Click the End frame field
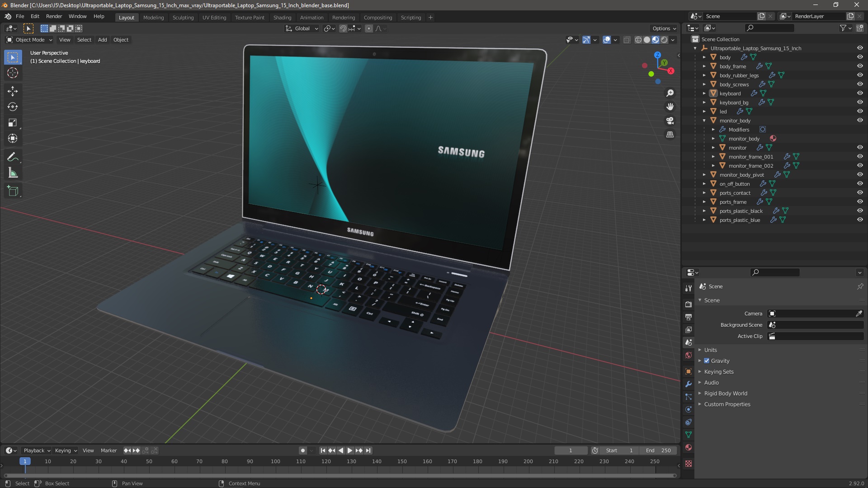The width and height of the screenshot is (868, 488). [x=658, y=450]
